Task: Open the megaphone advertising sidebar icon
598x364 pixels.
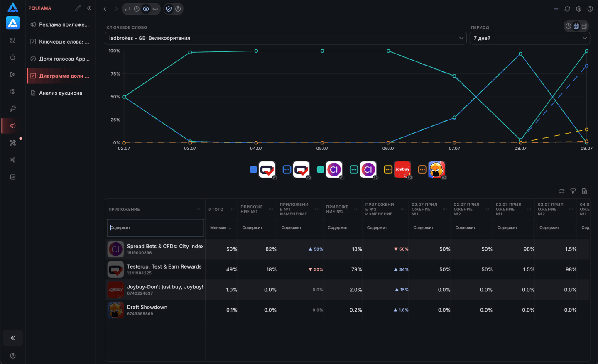Action: pos(13,126)
